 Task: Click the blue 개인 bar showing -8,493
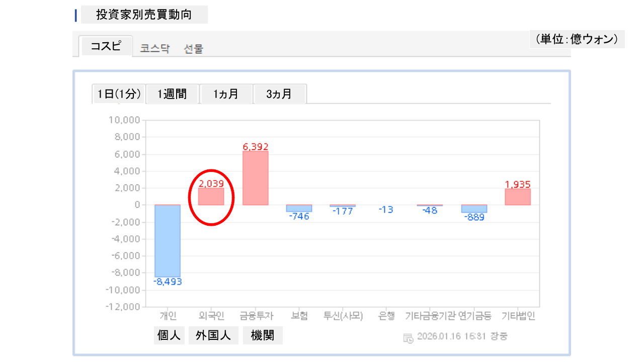point(168,240)
